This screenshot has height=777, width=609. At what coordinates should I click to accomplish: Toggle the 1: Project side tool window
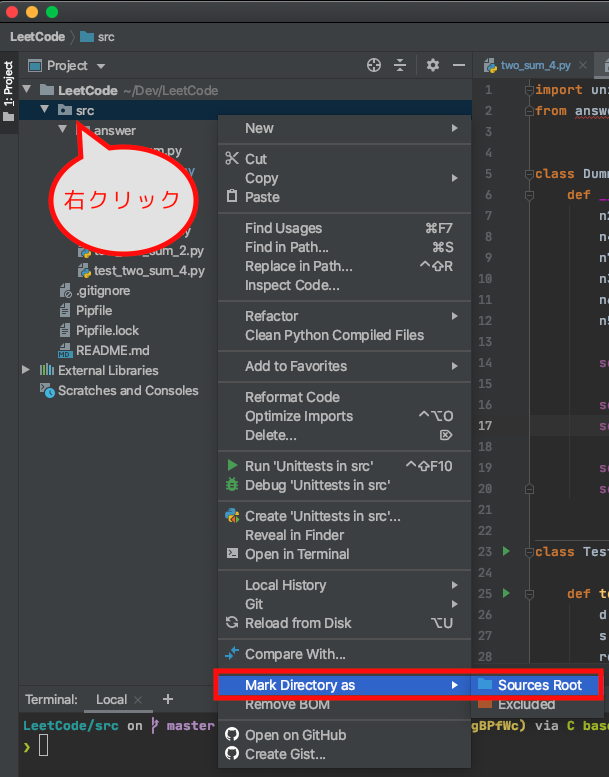(9, 92)
